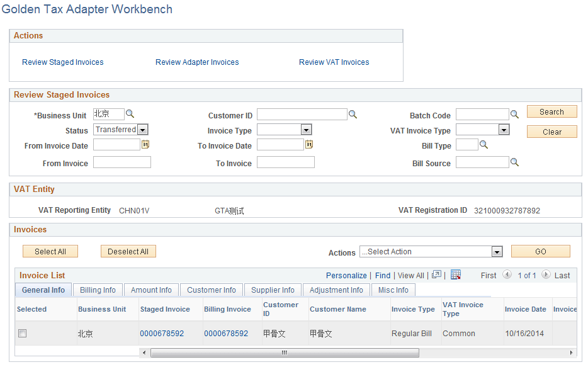588x367 pixels.
Task: Switch to the Amount Info tab
Action: (x=151, y=290)
